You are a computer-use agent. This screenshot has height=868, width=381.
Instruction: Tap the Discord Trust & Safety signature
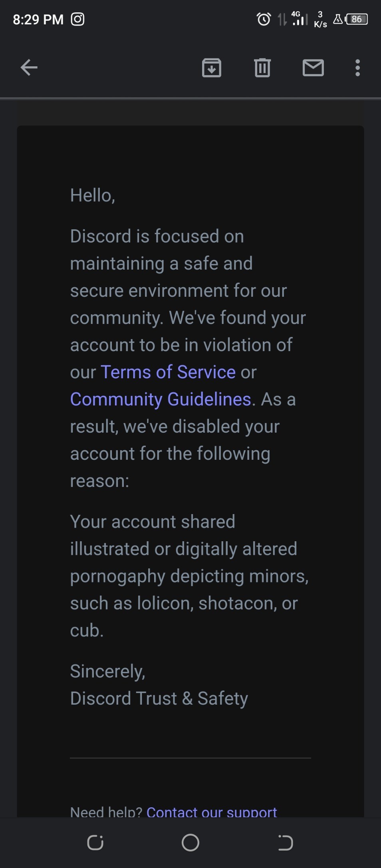click(x=159, y=698)
